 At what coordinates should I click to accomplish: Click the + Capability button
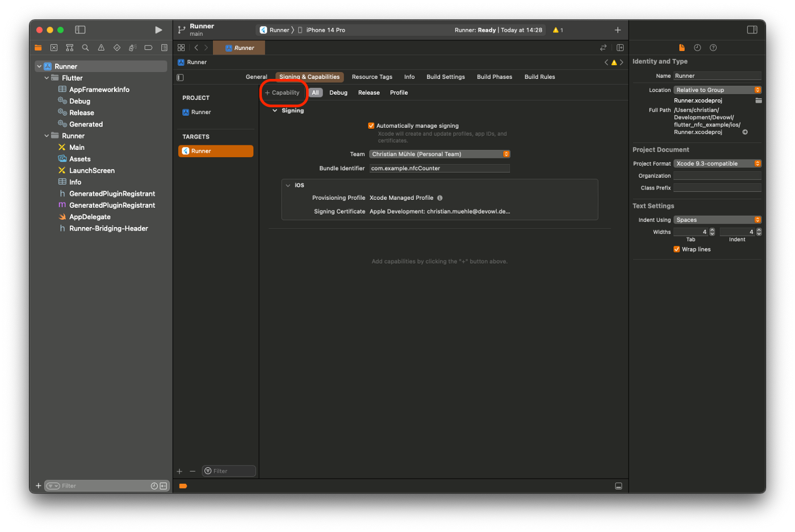(283, 93)
